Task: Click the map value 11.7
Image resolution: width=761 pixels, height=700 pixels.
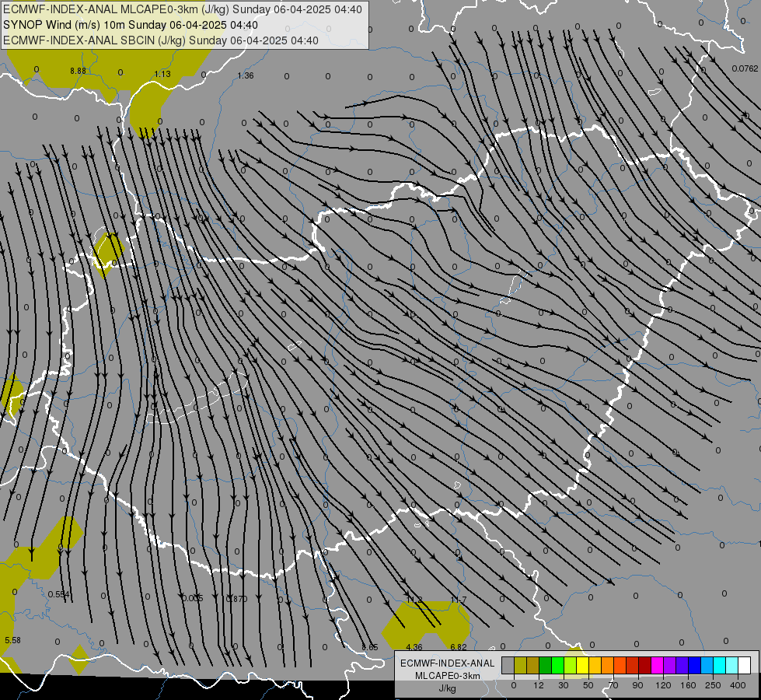Action: click(x=459, y=600)
